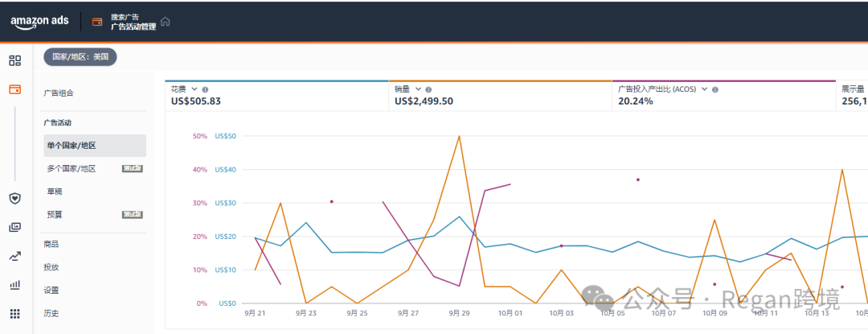Click the image gallery icon in the sidebar
868x334 pixels.
pyautogui.click(x=14, y=228)
